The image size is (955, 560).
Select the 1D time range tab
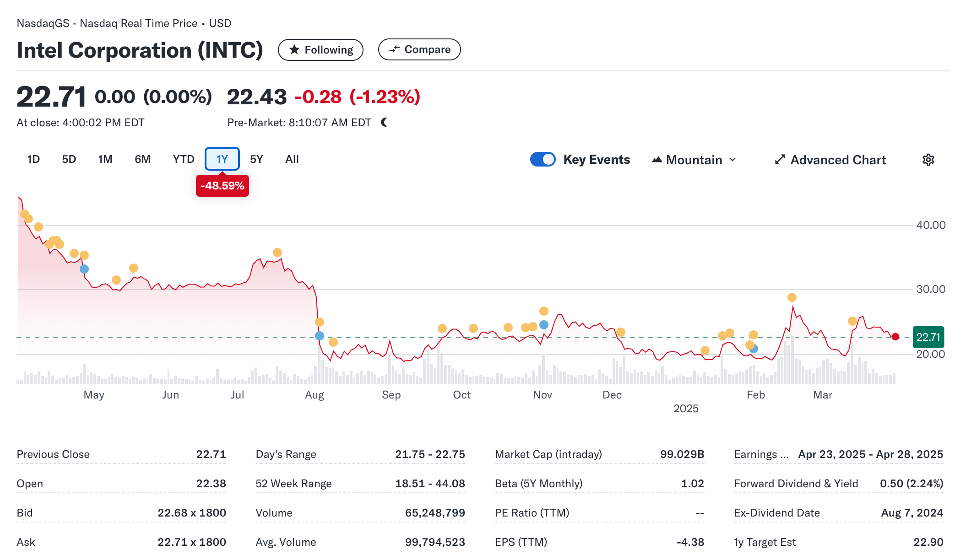[33, 159]
